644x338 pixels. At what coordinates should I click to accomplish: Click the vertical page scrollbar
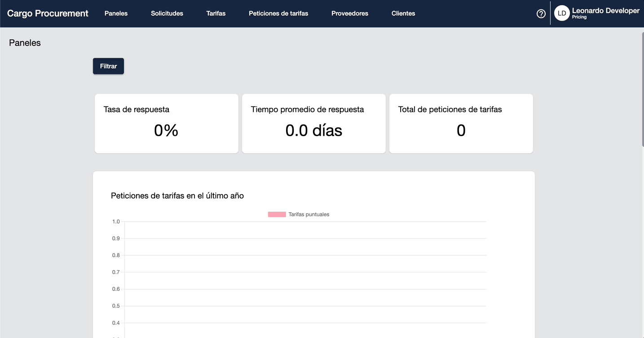pos(642,90)
